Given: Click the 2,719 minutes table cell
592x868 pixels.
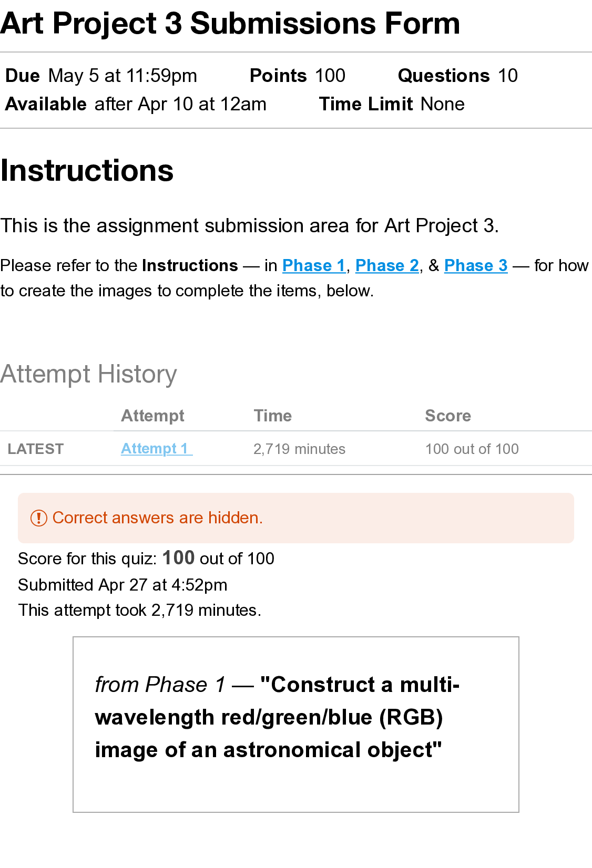Looking at the screenshot, I should [x=299, y=449].
